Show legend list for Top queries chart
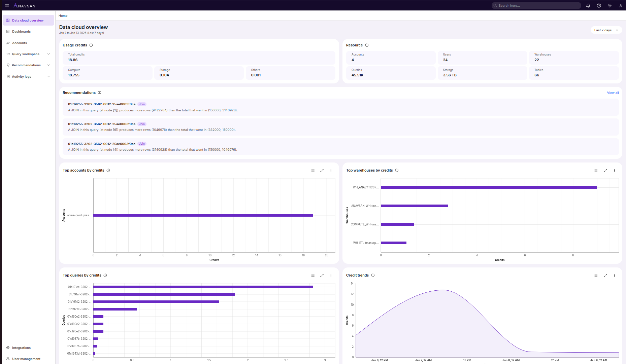The width and height of the screenshot is (626, 364). click(x=313, y=276)
